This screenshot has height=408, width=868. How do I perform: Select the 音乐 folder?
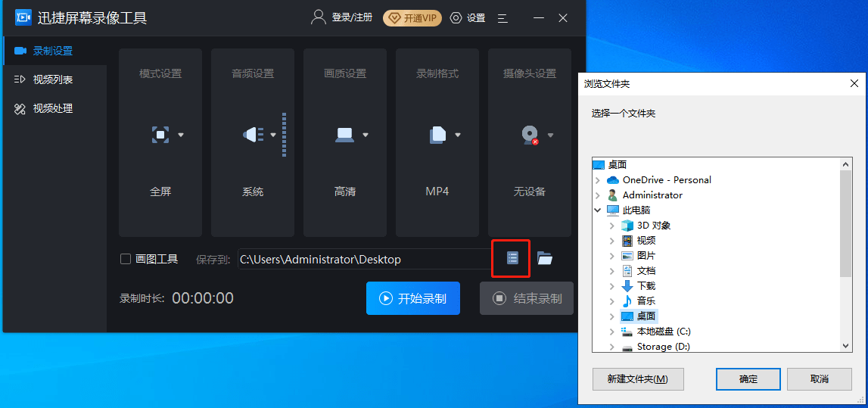[x=646, y=301]
